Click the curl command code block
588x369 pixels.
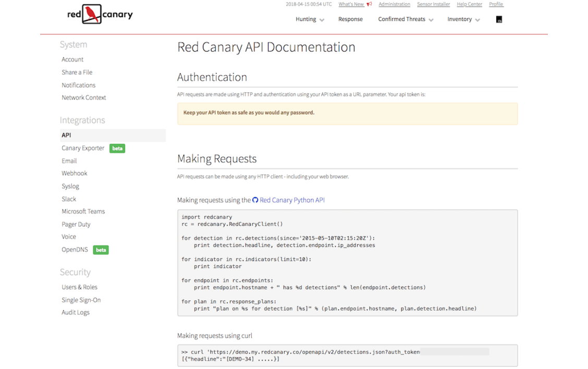click(347, 355)
